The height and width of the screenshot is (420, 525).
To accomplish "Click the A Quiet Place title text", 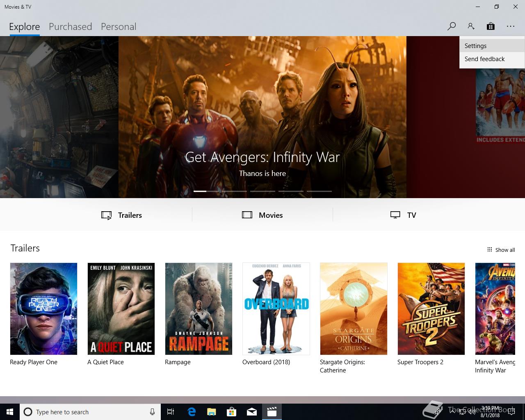I will coord(105,362).
